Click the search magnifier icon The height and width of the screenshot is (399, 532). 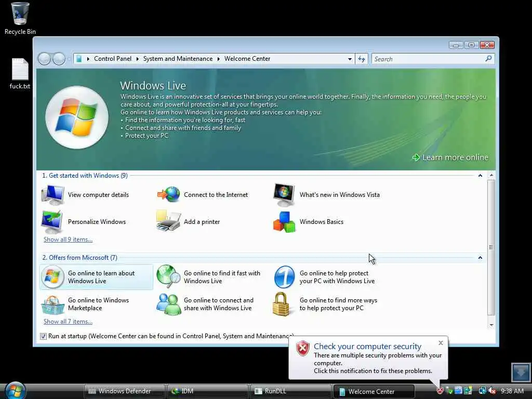(488, 59)
